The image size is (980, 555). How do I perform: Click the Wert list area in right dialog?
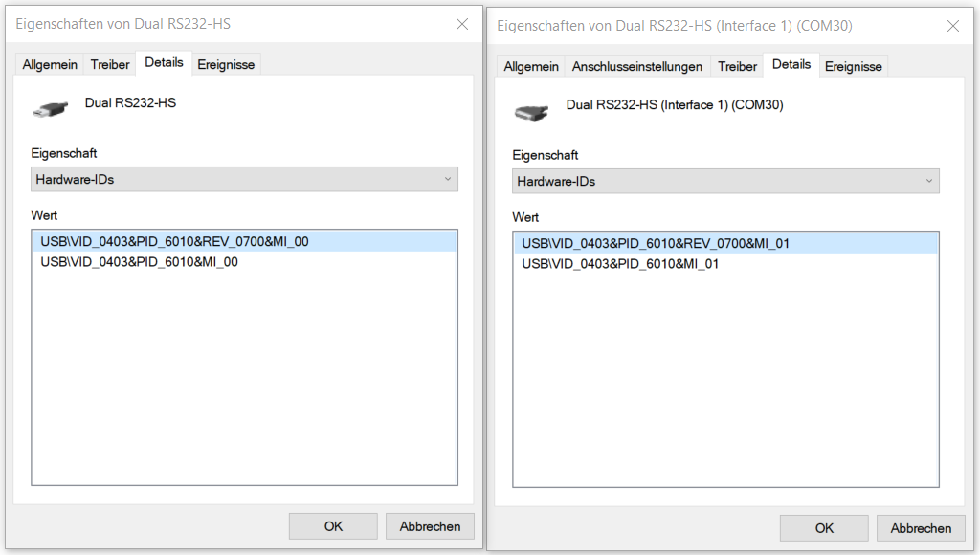[x=724, y=383]
